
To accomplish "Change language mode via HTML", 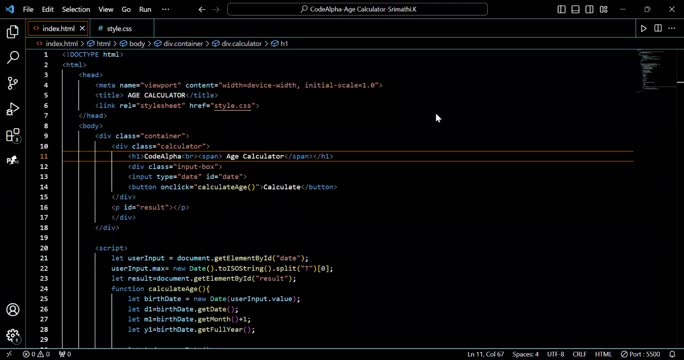I will (x=603, y=354).
